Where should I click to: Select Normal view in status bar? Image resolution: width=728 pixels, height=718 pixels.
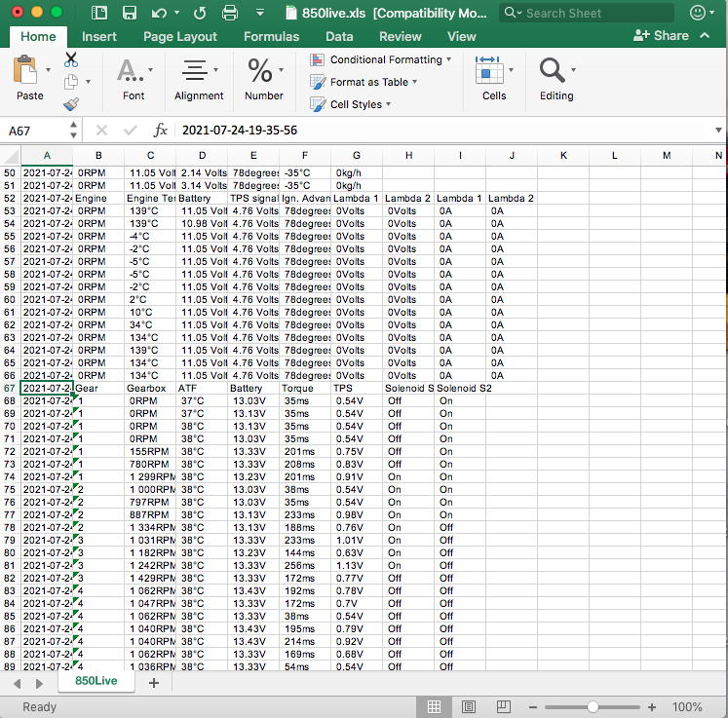tap(435, 707)
